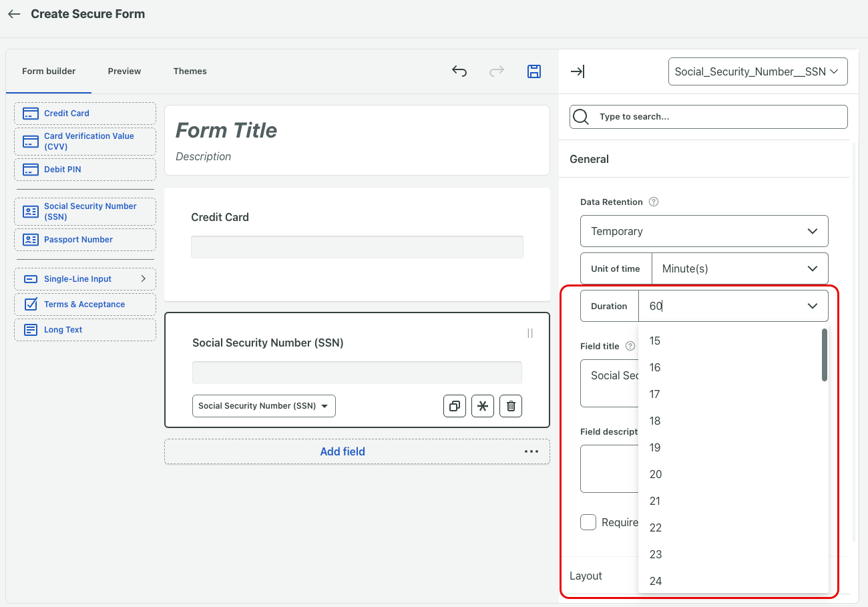Viewport: 868px width, 607px height.
Task: Click the three-dots menu on Add field
Action: [531, 451]
